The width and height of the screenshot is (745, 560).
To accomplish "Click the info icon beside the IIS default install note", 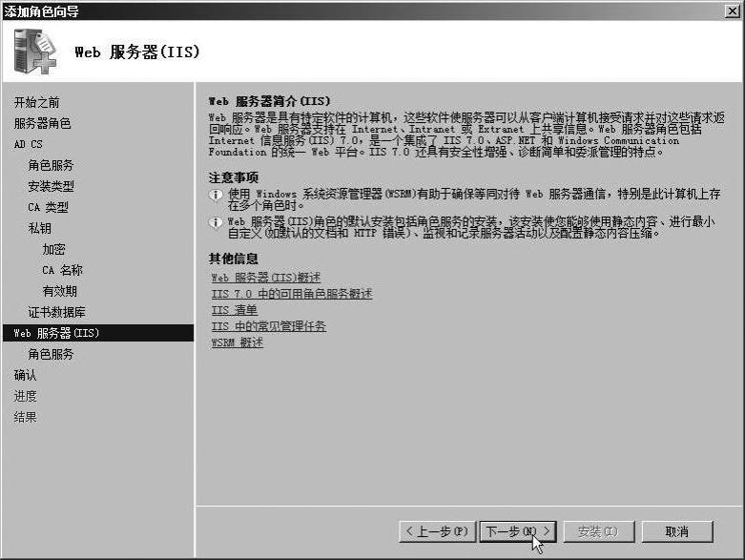I will pyautogui.click(x=216, y=223).
